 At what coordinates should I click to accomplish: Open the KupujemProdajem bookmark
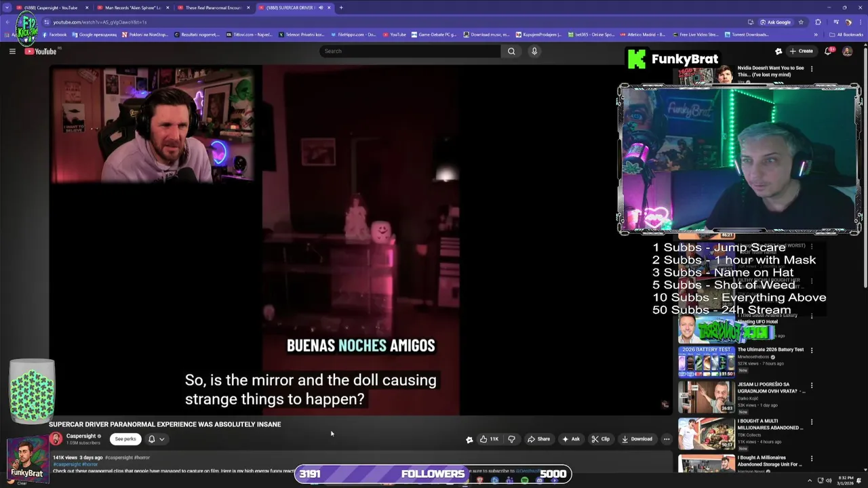coord(539,35)
